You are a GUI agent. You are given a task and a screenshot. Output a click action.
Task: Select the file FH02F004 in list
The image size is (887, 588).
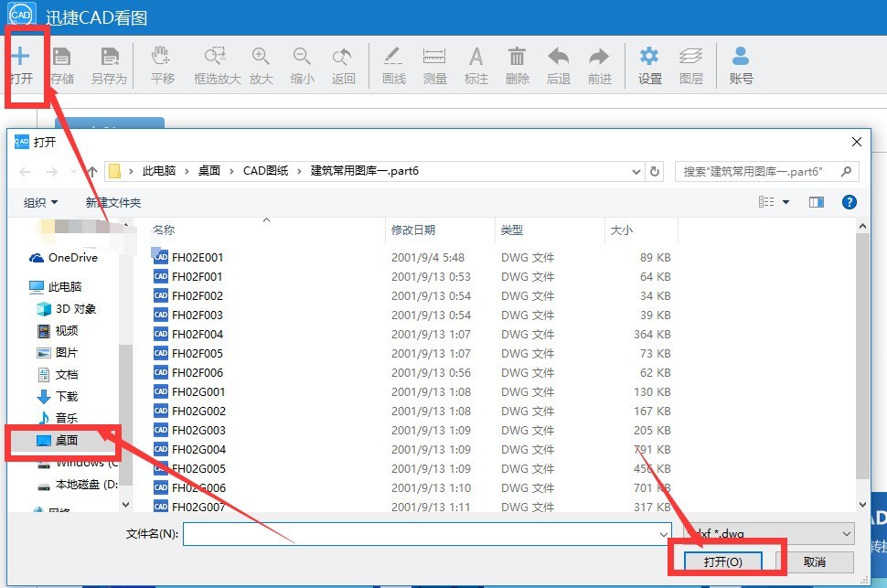click(x=198, y=335)
